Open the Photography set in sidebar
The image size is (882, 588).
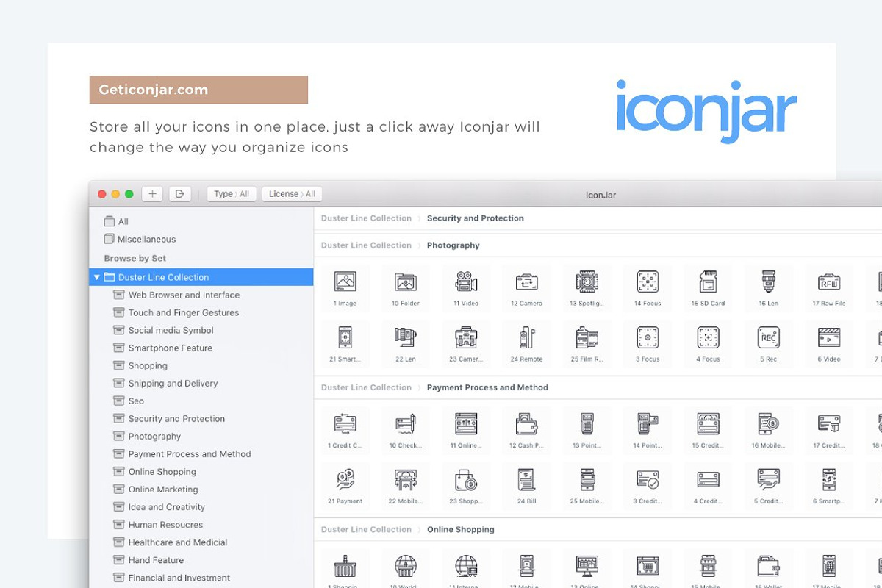point(147,436)
